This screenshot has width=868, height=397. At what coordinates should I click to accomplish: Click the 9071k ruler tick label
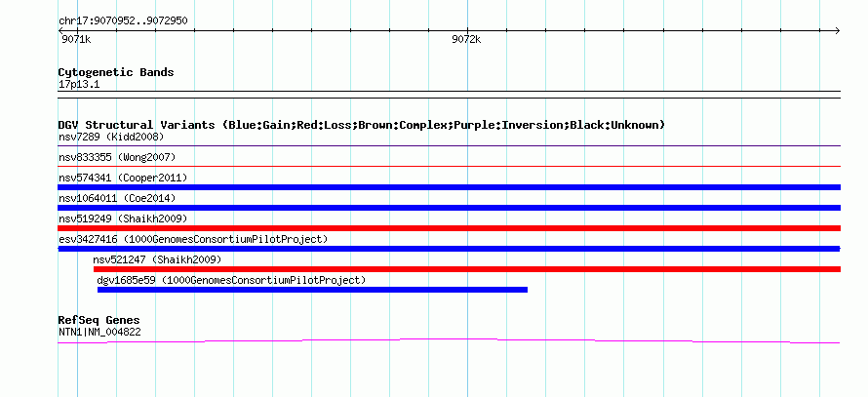point(76,39)
